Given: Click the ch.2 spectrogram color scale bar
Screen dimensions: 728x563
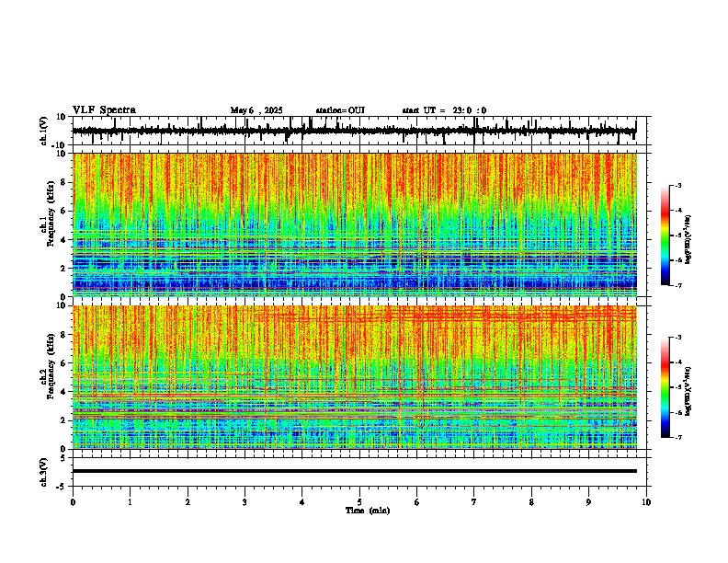Looking at the screenshot, I should point(665,387).
